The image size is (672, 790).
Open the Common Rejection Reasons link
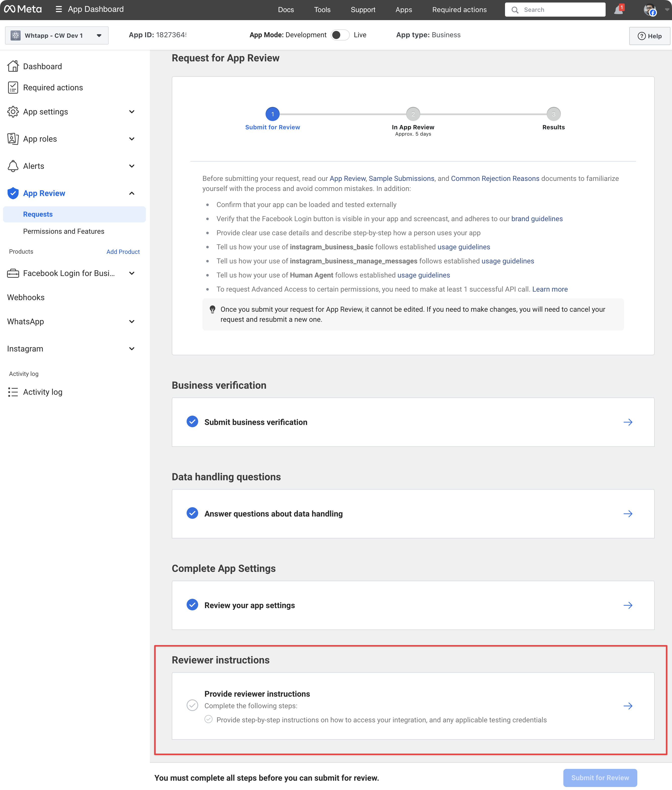tap(495, 178)
